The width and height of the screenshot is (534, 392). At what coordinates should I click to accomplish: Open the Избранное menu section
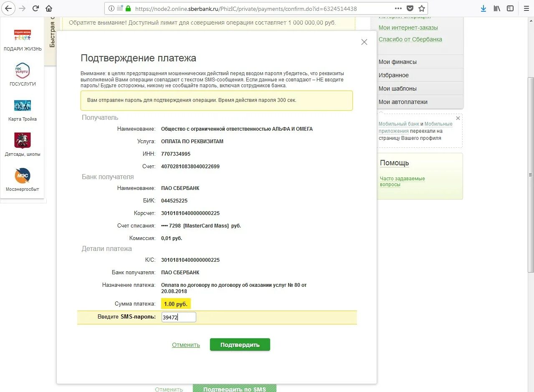click(420, 75)
